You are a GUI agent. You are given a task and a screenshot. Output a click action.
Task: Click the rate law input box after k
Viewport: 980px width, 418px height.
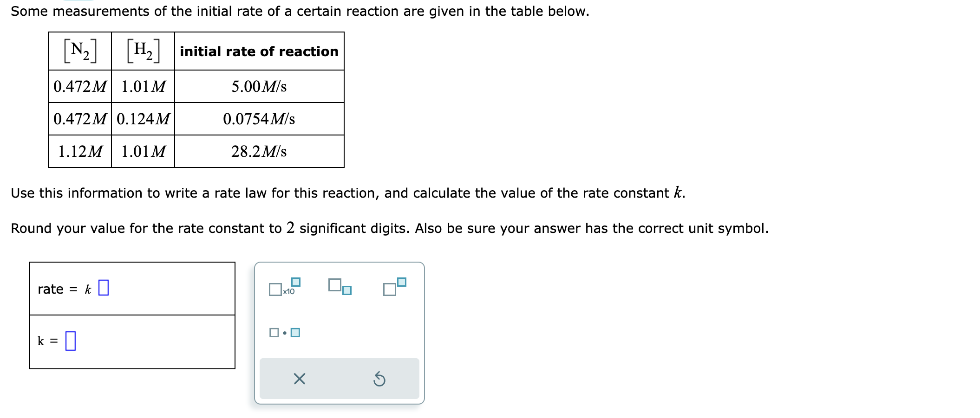tap(104, 288)
